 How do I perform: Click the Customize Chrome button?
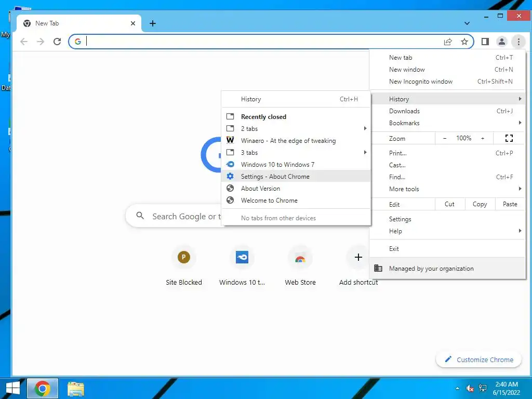478,360
